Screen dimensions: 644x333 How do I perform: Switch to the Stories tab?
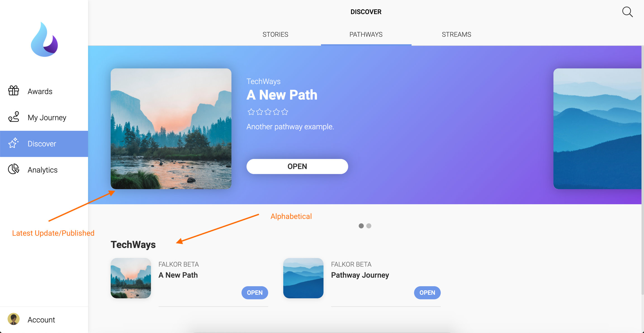[x=275, y=34]
